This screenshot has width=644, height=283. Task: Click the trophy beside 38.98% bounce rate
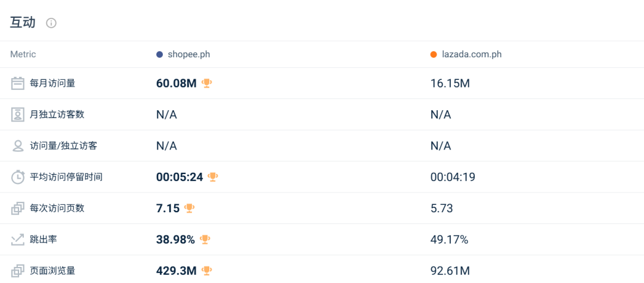coord(205,240)
